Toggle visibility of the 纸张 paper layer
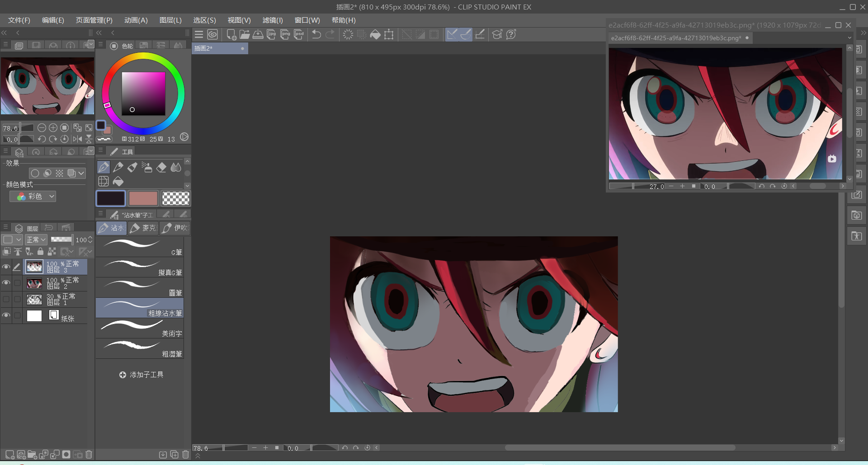The width and height of the screenshot is (868, 465). coord(6,315)
